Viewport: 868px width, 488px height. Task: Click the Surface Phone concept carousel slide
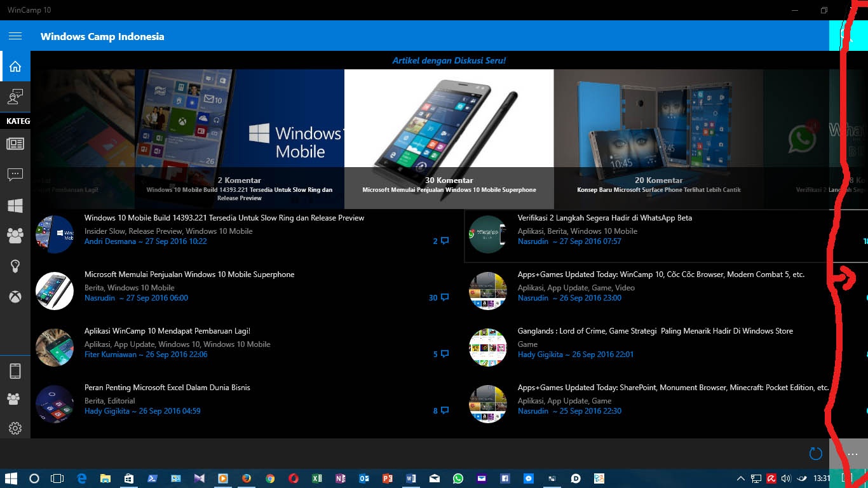click(658, 139)
